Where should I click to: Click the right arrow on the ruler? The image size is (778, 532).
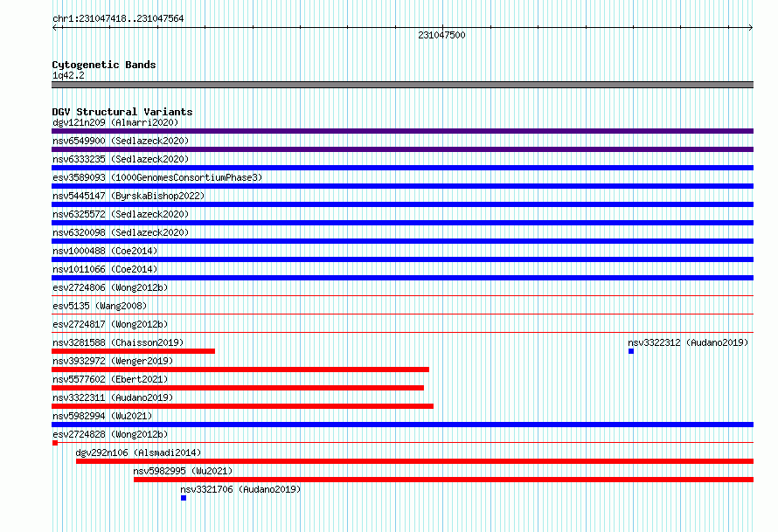[750, 28]
